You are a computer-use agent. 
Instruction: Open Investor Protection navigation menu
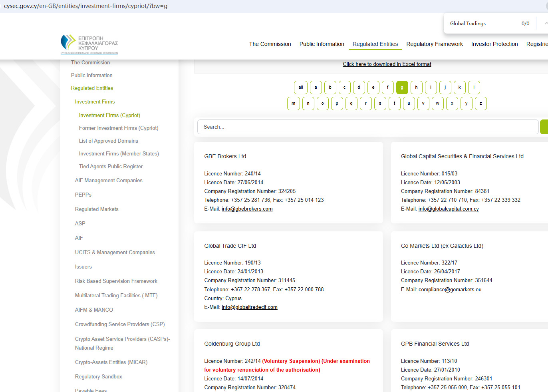[494, 44]
